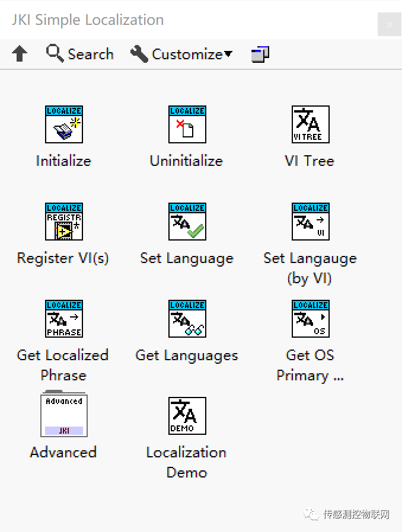Viewport: 402px width, 532px height.
Task: Close the JKI Simple Localization palette
Action: coord(389,24)
